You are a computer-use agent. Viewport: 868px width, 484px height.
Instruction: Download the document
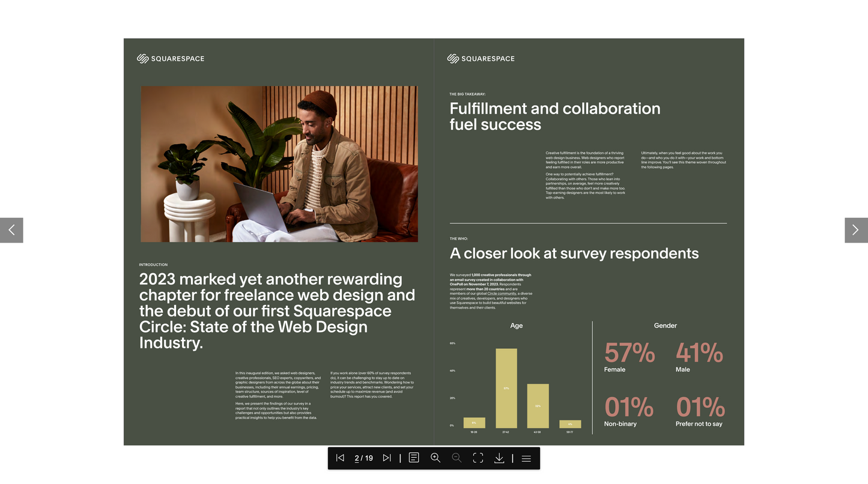(499, 458)
